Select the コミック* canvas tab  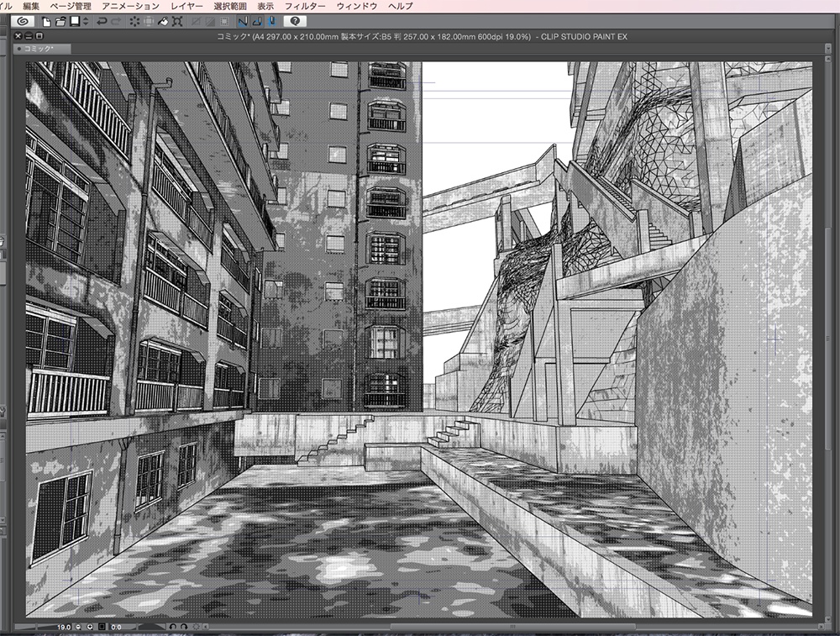(x=42, y=49)
